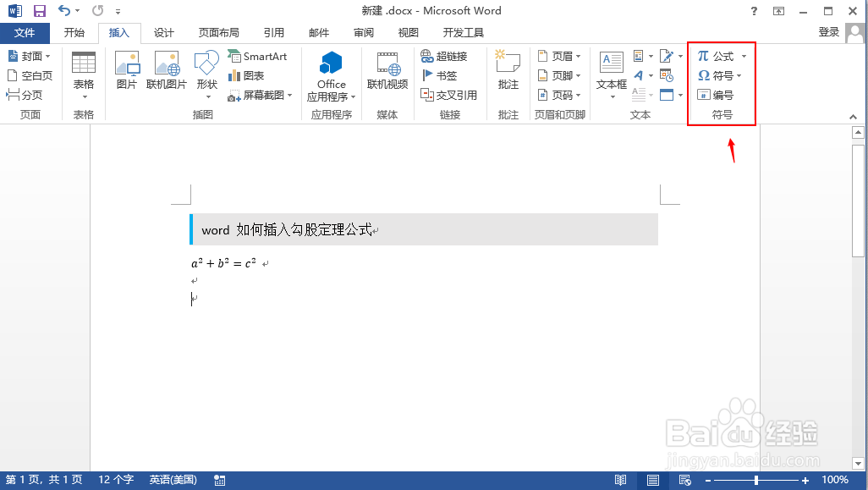Switch to the Home (开始) tab

click(74, 33)
